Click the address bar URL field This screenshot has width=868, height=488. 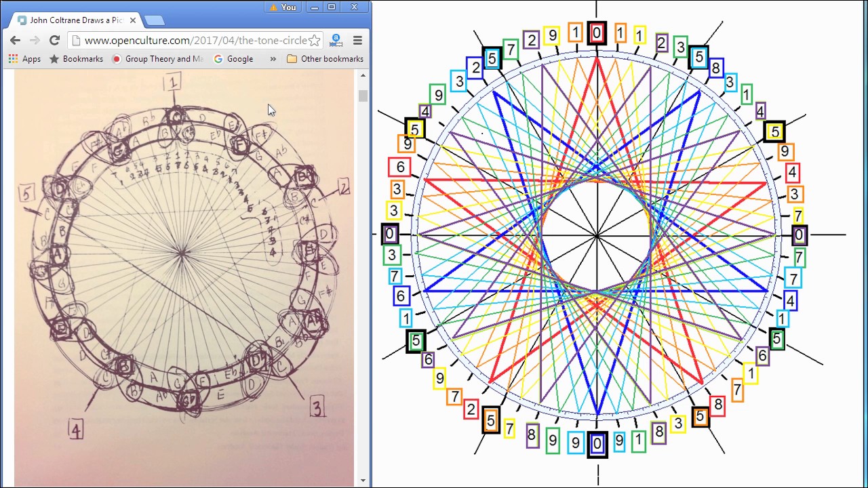[195, 41]
